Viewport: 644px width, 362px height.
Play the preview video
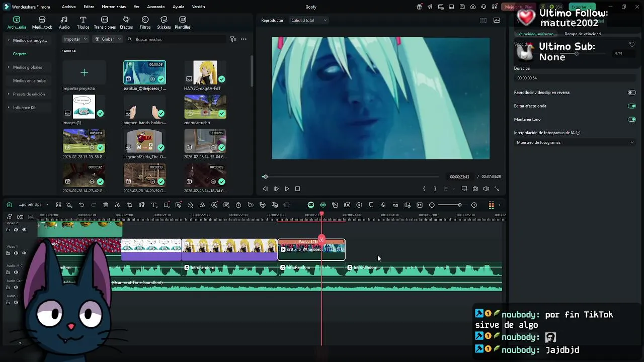click(x=287, y=189)
